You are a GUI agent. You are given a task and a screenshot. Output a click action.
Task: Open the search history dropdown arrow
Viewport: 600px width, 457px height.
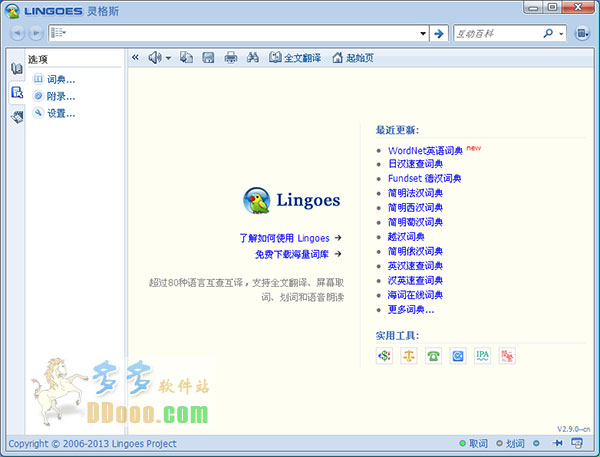(x=423, y=33)
